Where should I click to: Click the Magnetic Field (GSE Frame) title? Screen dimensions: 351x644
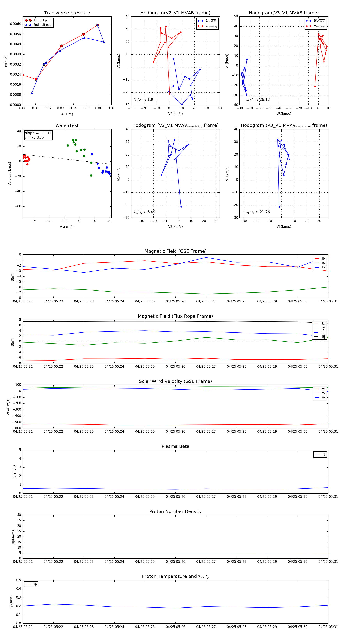[175, 251]
